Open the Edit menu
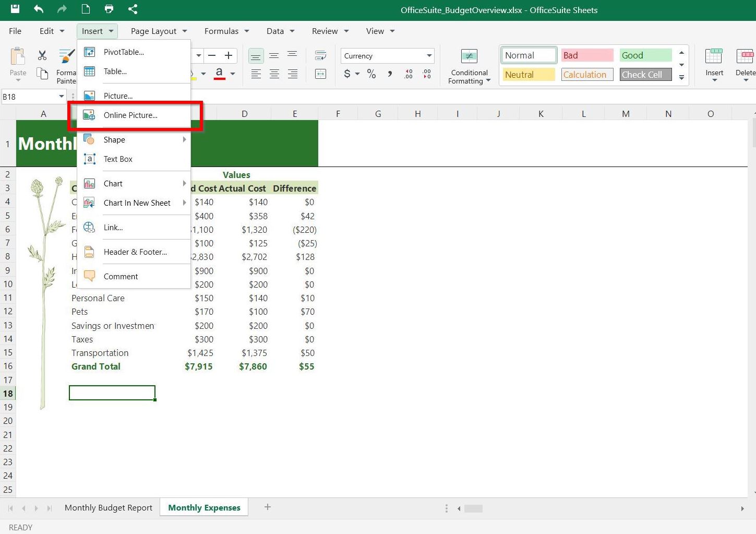756x534 pixels. point(52,31)
